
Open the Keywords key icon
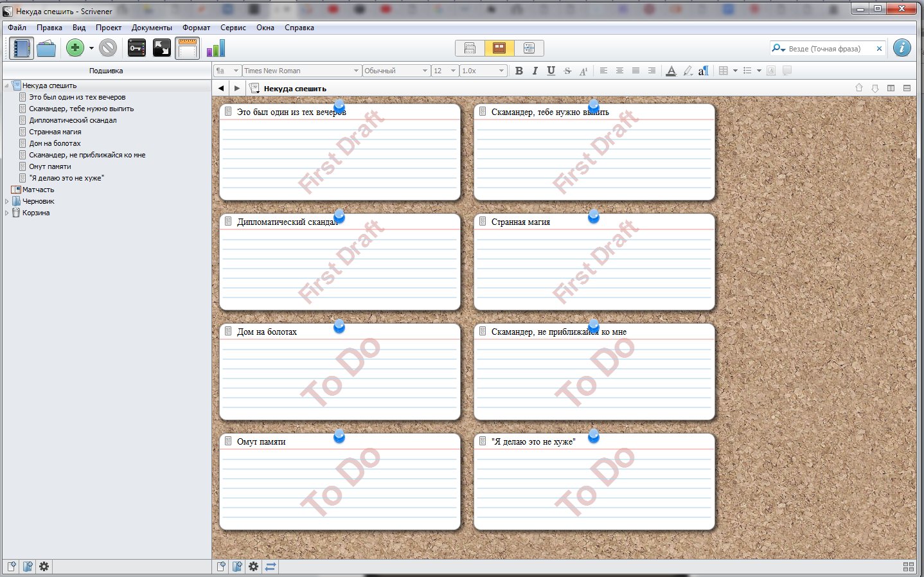137,48
